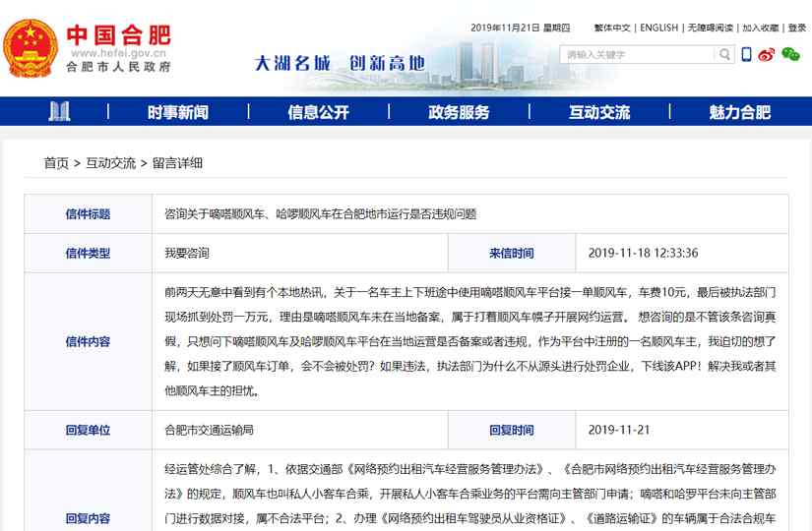Open the 互动交流 menu
This screenshot has height=531, width=812.
pyautogui.click(x=599, y=112)
